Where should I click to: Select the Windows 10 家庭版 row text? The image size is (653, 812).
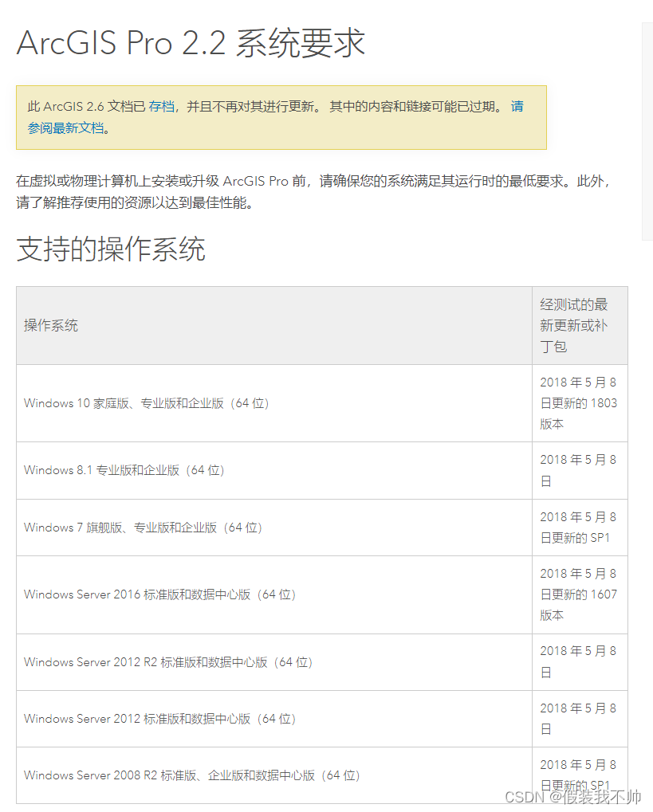coord(146,403)
